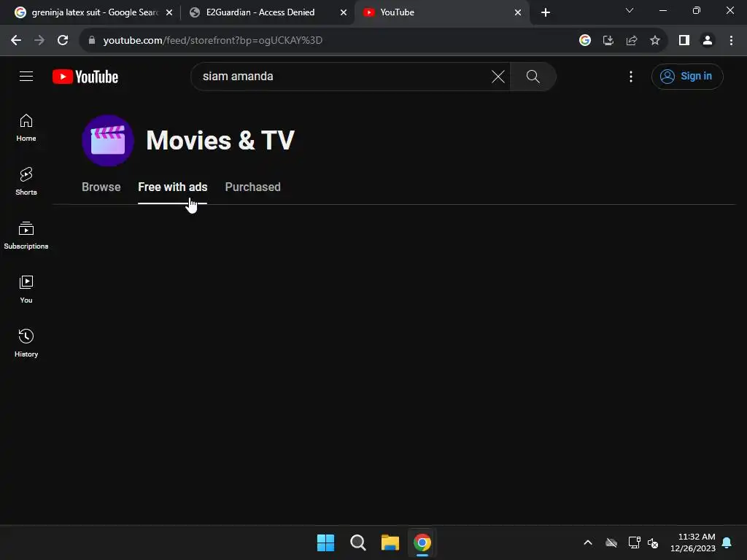
Task: Open YouTube settings three-dot menu
Action: [x=631, y=76]
